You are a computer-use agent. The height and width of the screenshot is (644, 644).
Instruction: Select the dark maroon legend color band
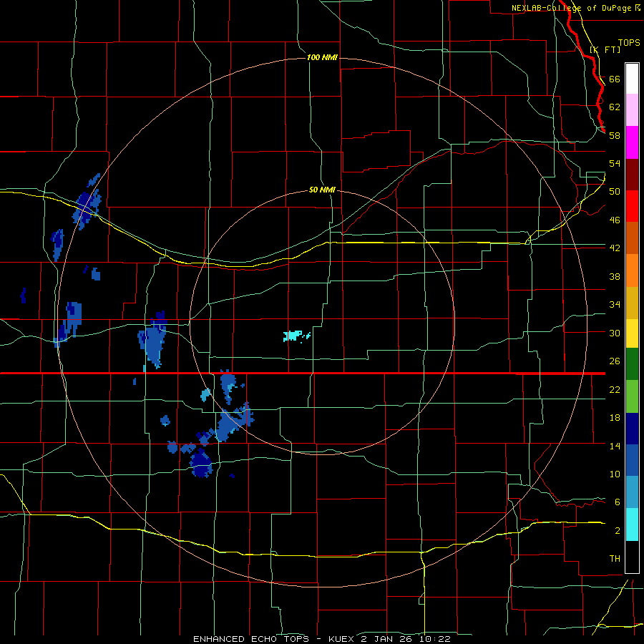[632, 174]
